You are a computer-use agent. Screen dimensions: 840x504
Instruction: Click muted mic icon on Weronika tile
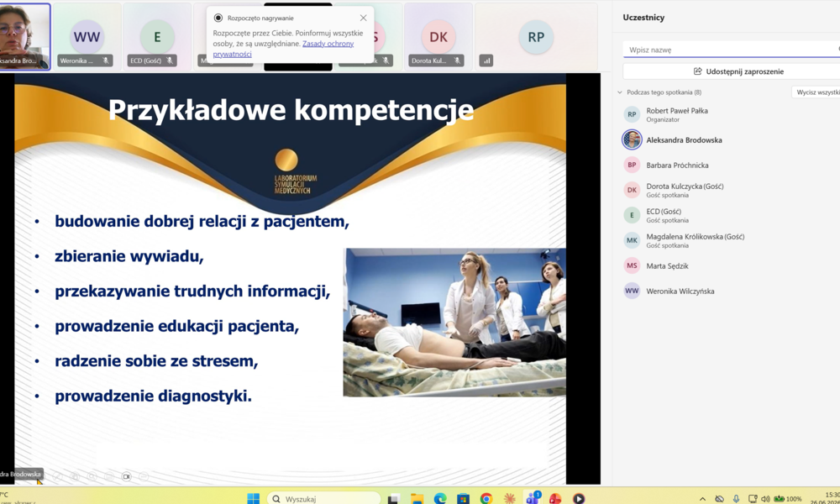tap(106, 60)
